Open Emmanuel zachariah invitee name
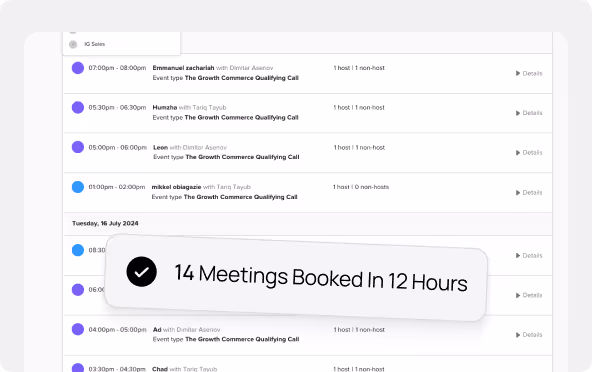 point(183,68)
